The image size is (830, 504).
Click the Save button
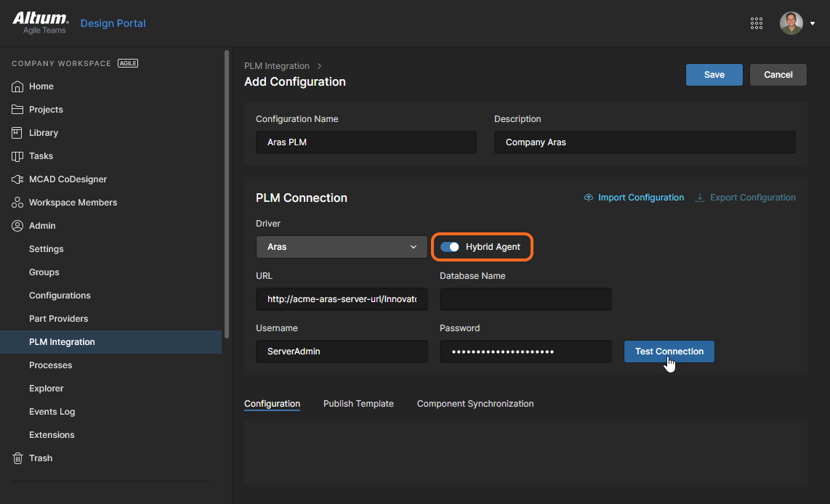point(714,75)
